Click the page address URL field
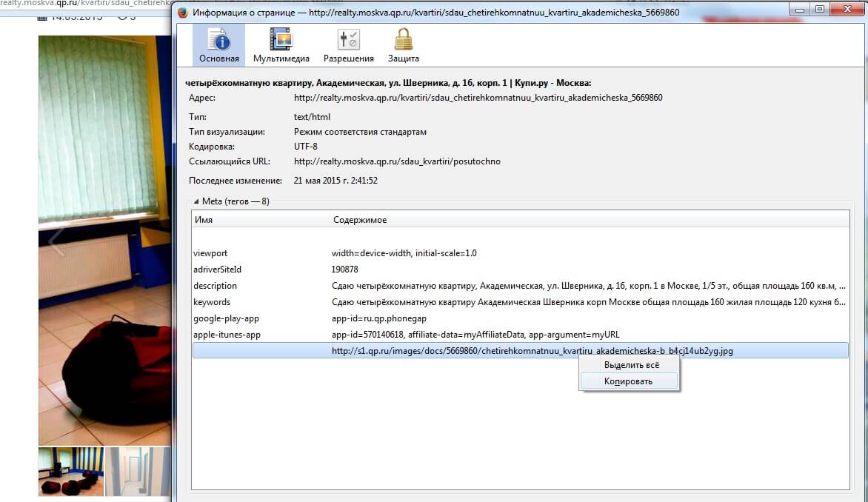 pyautogui.click(x=478, y=98)
